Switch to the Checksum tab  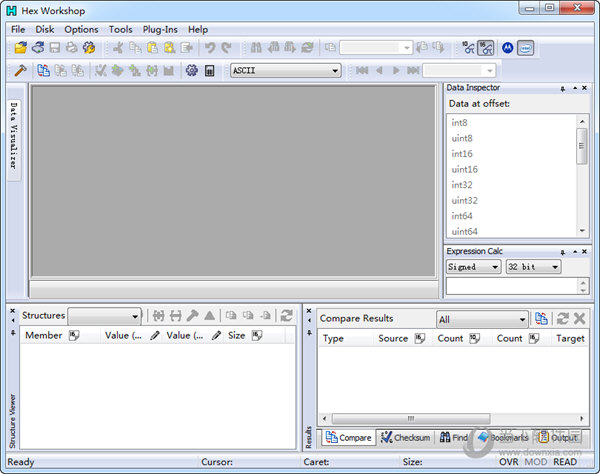(405, 438)
